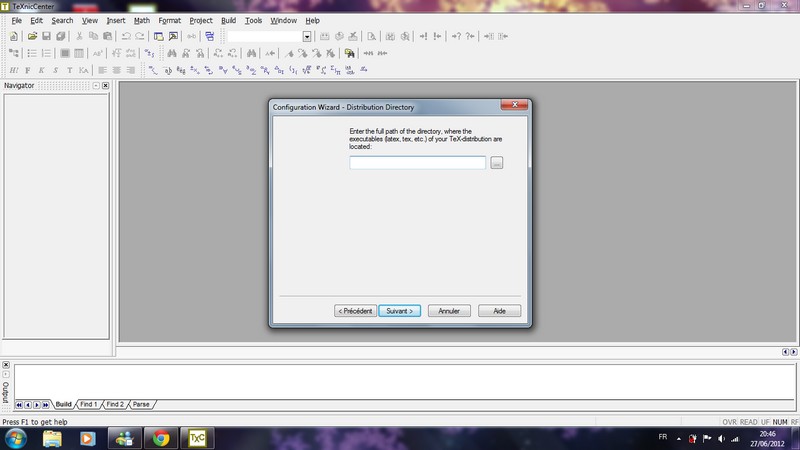Click the Bold F formatting icon

pyautogui.click(x=28, y=70)
